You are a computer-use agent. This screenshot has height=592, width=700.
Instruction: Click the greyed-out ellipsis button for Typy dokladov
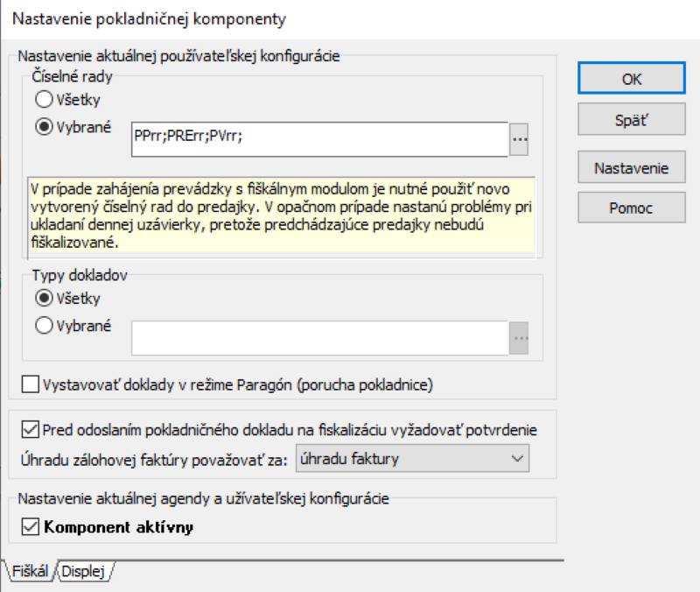click(519, 338)
